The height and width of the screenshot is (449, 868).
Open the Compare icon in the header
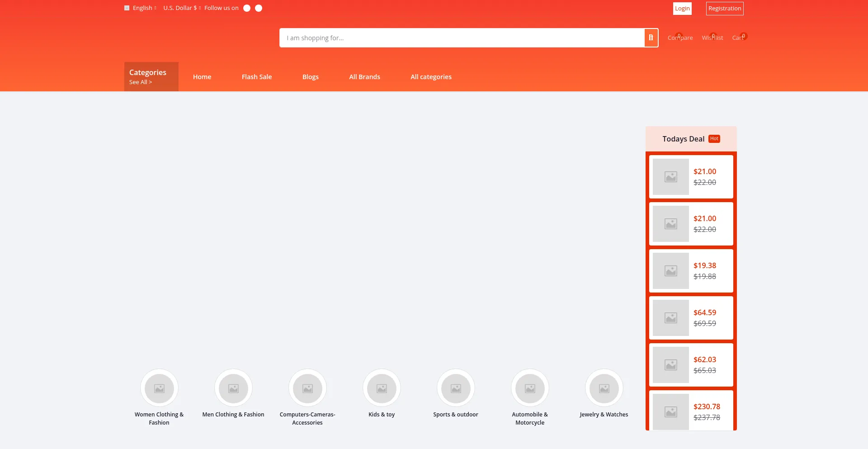680,38
